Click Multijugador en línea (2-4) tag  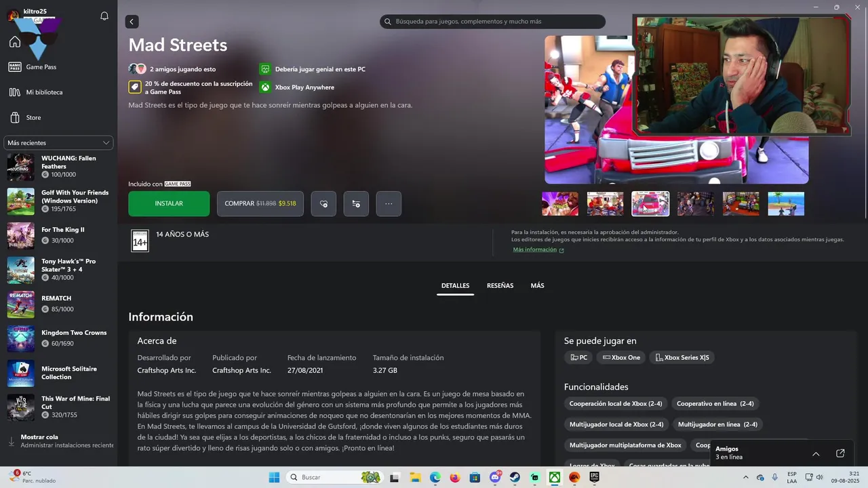pos(717,424)
